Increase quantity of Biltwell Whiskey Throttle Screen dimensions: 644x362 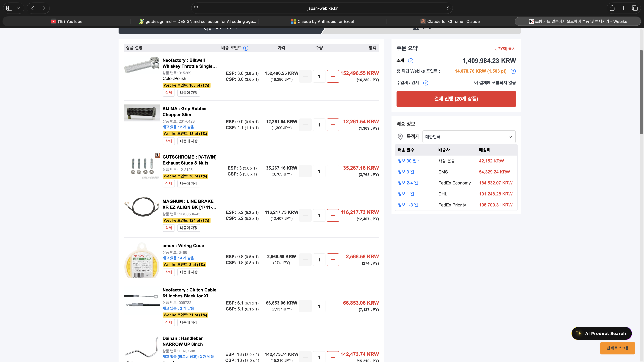pyautogui.click(x=333, y=77)
